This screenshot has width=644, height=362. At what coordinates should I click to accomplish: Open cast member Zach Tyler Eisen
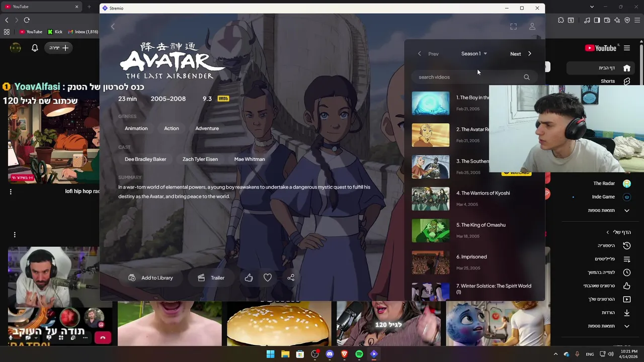tap(200, 159)
